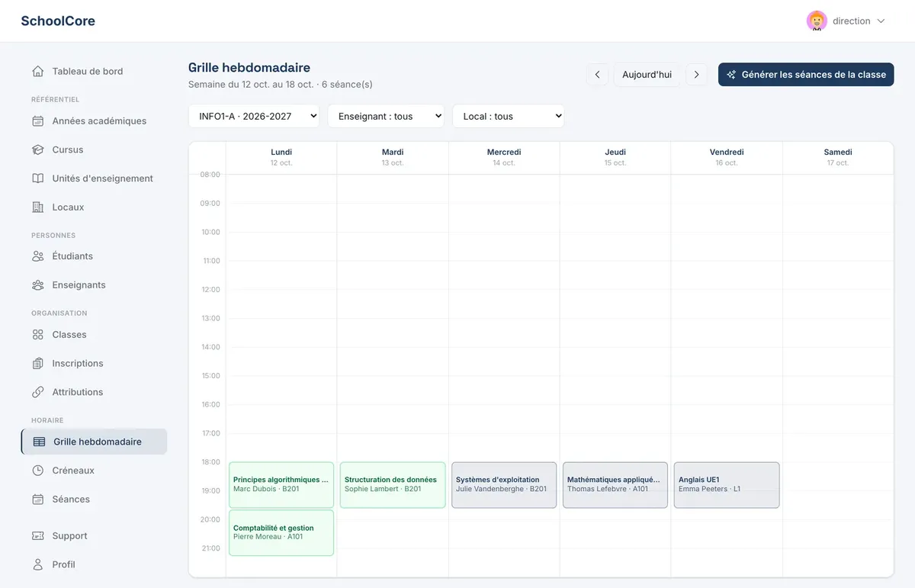
Task: Navigate to Unités d'enseignement
Action: (94, 178)
